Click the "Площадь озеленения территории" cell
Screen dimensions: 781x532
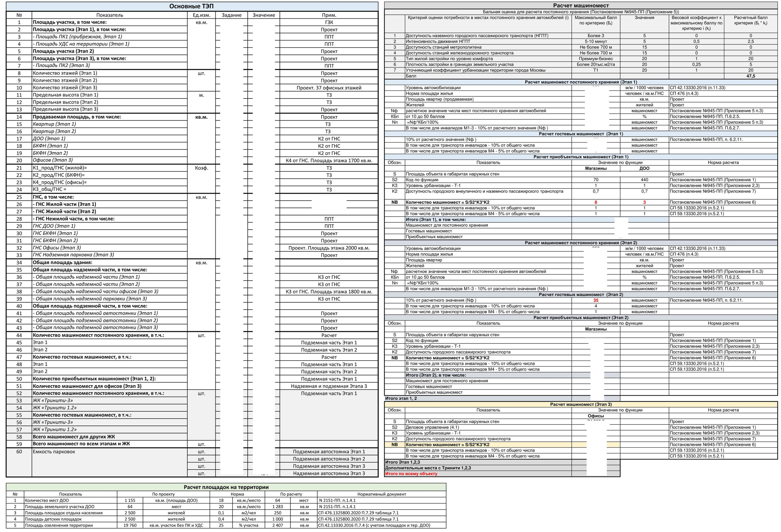pos(59,525)
